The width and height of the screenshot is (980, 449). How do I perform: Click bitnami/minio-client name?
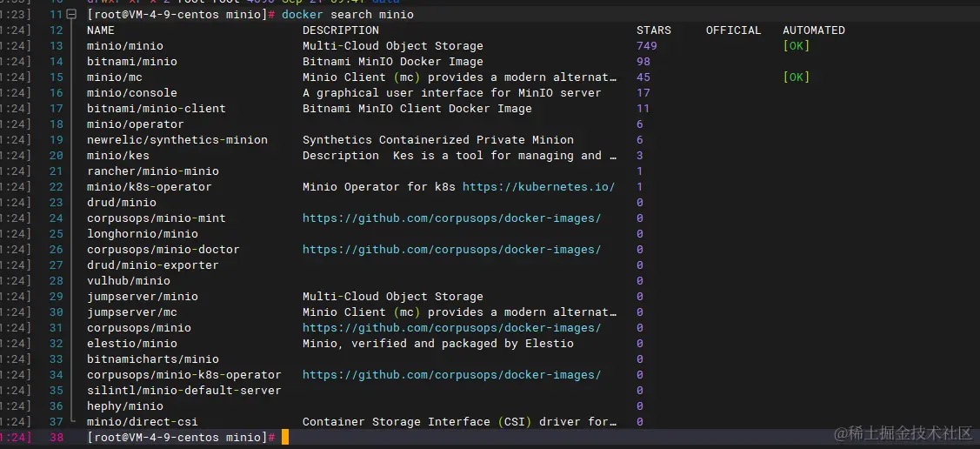pos(157,108)
